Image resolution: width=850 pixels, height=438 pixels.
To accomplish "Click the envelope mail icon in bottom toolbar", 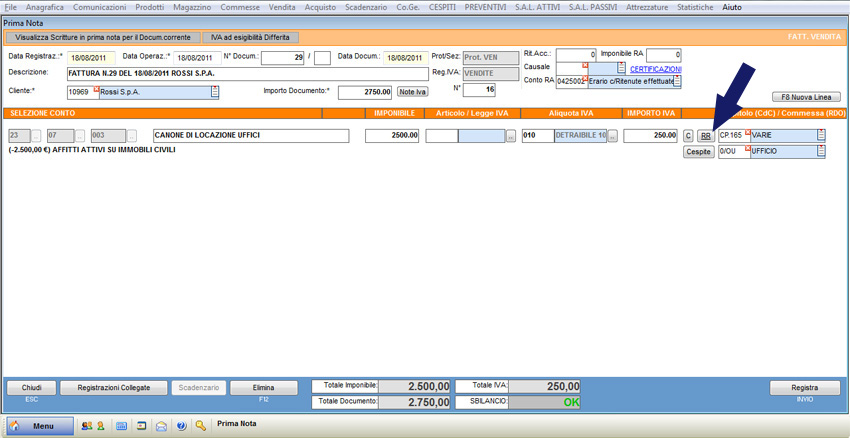I will click(161, 425).
